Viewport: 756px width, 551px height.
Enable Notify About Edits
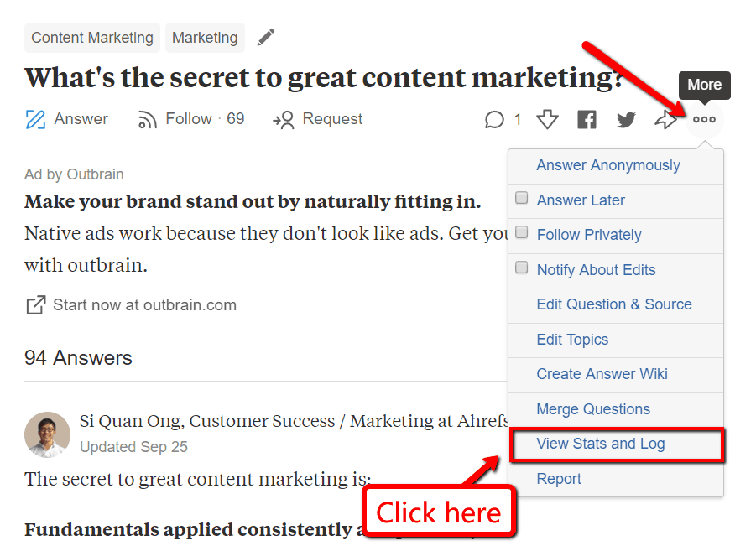521,268
